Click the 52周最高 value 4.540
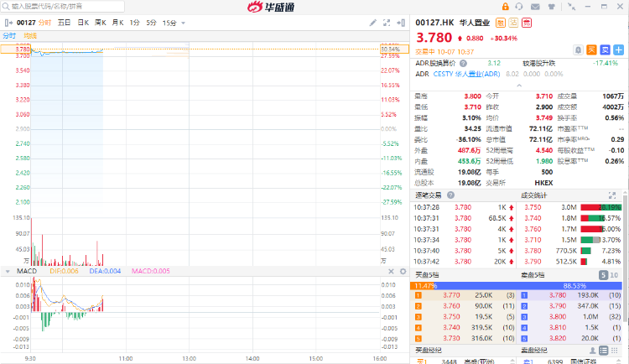The height and width of the screenshot is (364, 629). coord(544,150)
